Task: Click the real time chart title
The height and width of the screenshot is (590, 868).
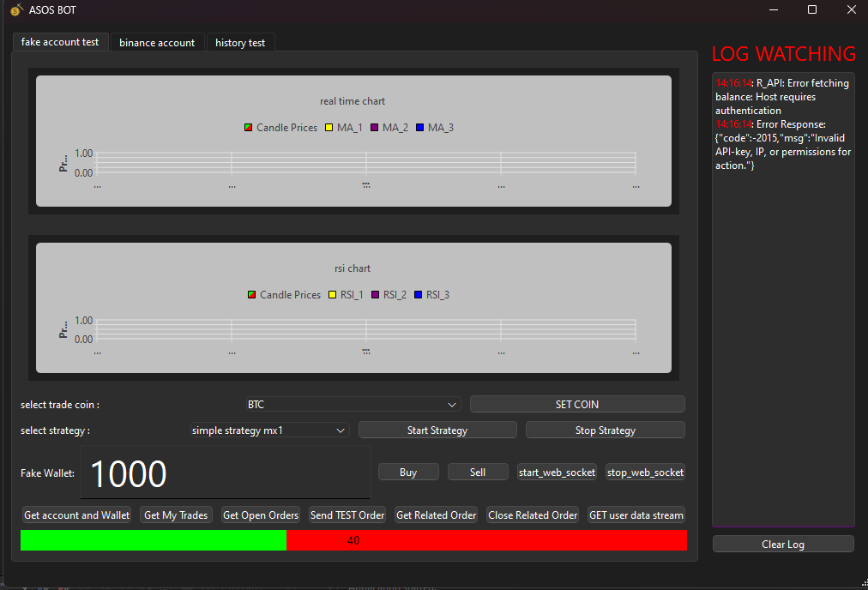Action: tap(353, 101)
